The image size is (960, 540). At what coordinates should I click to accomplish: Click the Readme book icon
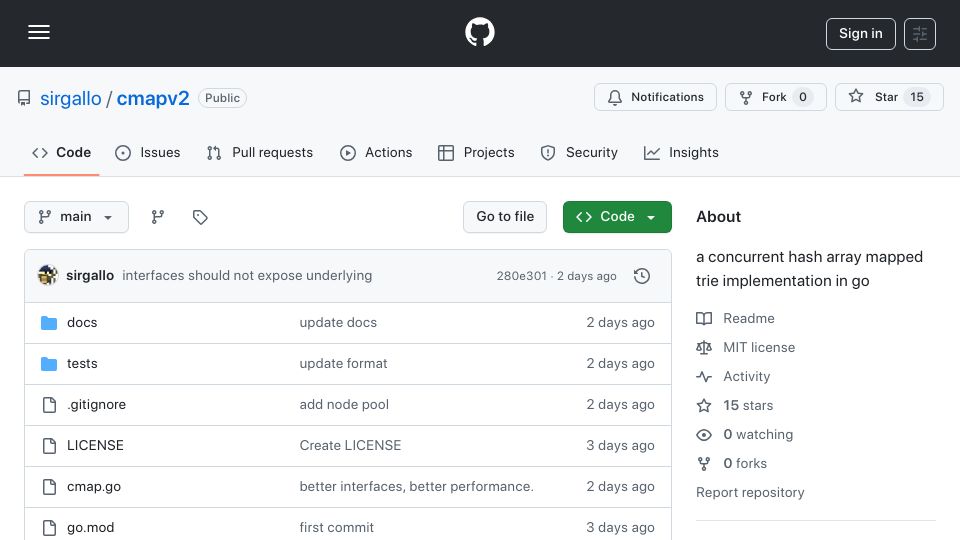(x=704, y=318)
